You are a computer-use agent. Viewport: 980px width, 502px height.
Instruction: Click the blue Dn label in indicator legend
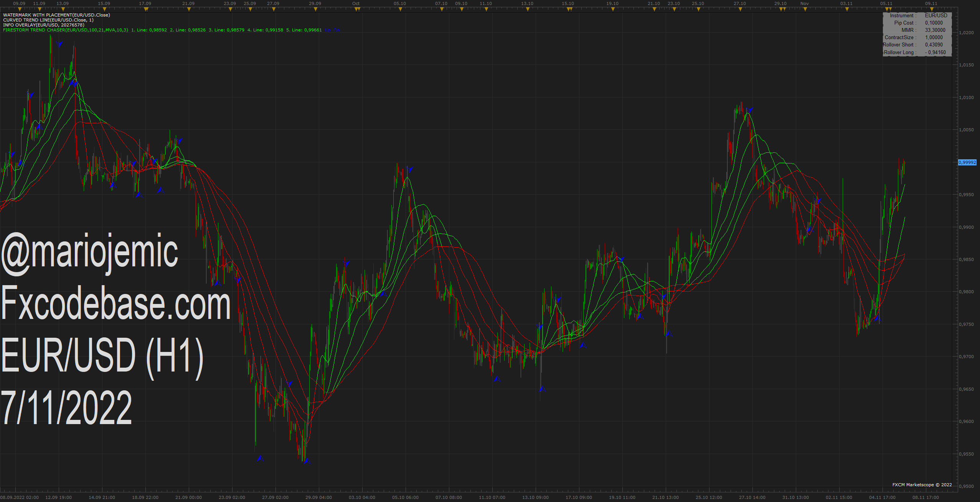[337, 30]
